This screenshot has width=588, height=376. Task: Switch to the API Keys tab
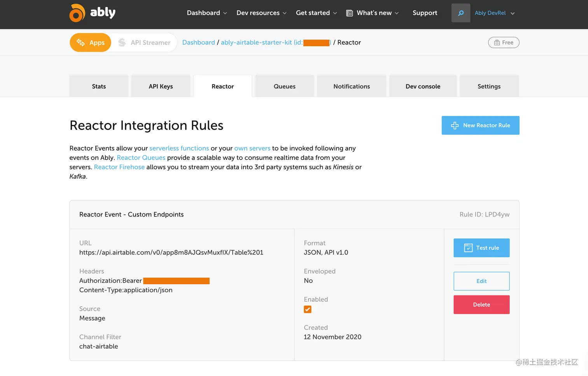click(161, 86)
